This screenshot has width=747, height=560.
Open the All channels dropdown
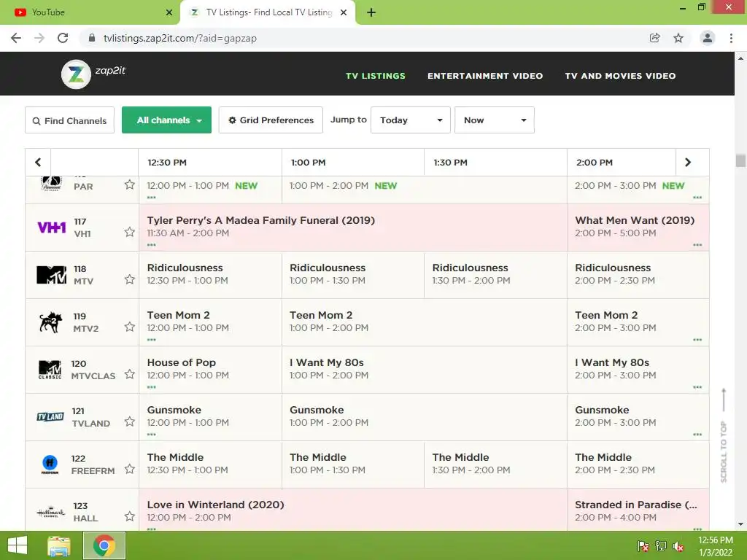pyautogui.click(x=167, y=120)
